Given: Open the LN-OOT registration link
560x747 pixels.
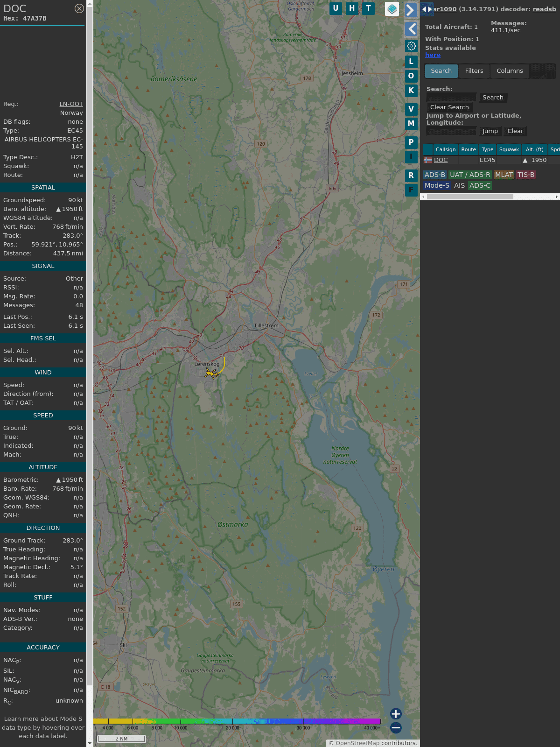Looking at the screenshot, I should pyautogui.click(x=71, y=104).
